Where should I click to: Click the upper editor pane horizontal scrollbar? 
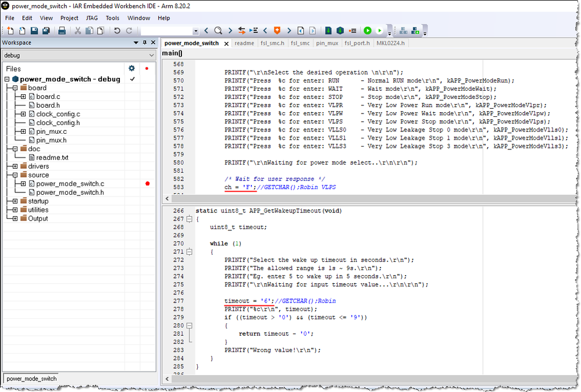pos(371,198)
